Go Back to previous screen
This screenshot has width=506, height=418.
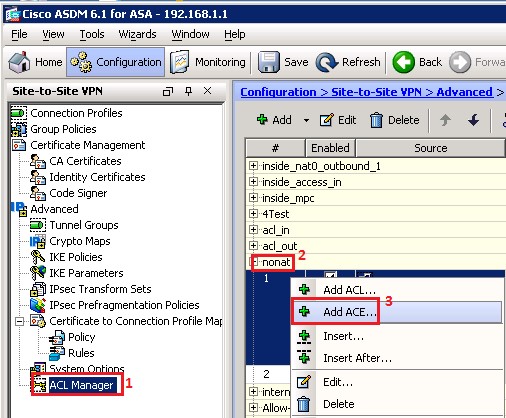pos(417,62)
